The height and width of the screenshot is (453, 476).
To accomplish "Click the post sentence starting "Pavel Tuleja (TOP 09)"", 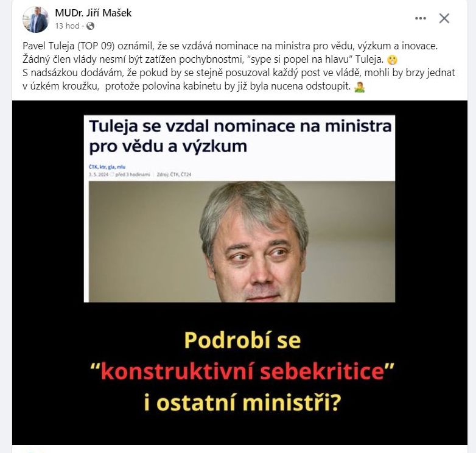I will tap(230, 46).
